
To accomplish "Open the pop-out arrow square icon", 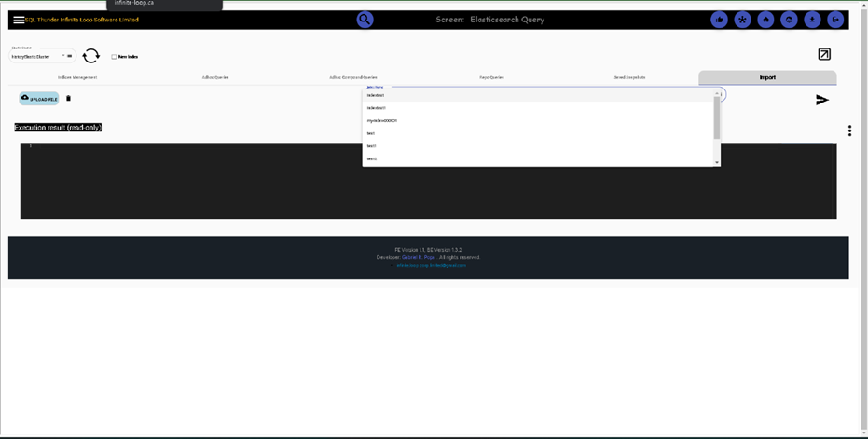I will [x=824, y=54].
